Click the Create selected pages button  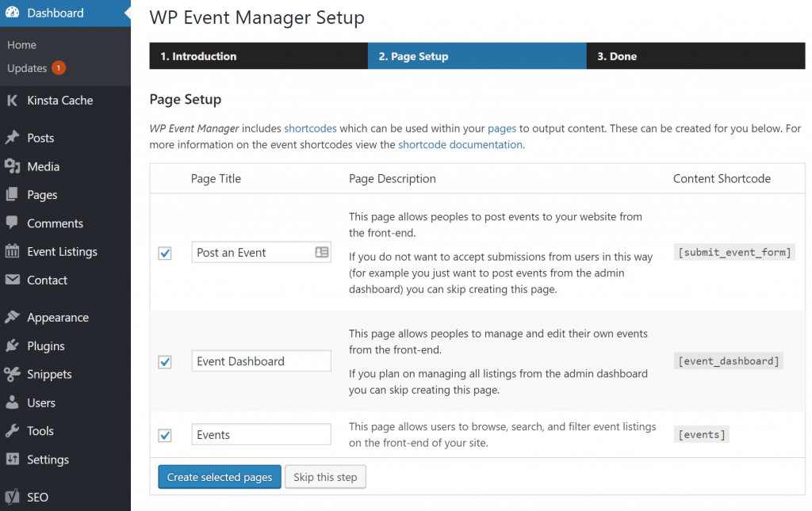tap(219, 476)
